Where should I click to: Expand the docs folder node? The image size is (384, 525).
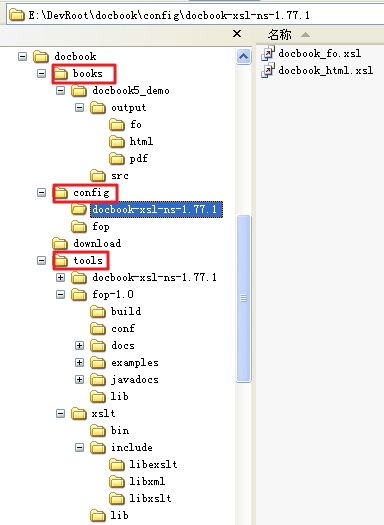pyautogui.click(x=80, y=346)
